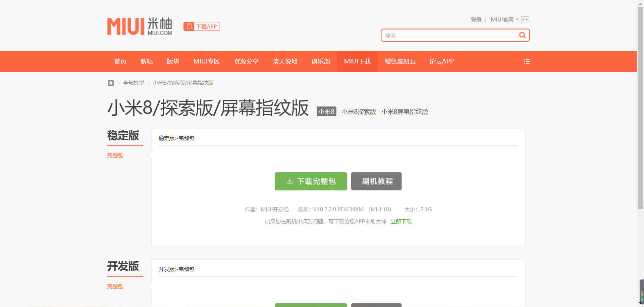Open the 资源分享 nav item
Screen dimensions: 644x307
tap(246, 61)
